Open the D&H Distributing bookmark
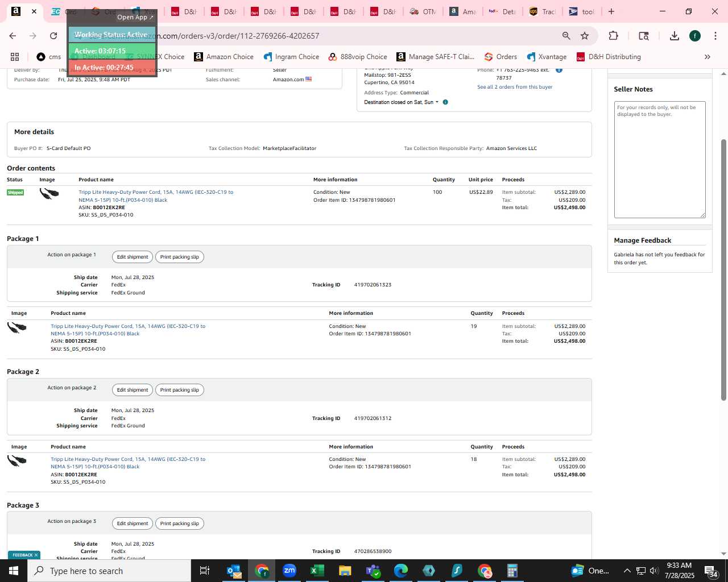This screenshot has height=582, width=728. point(609,57)
